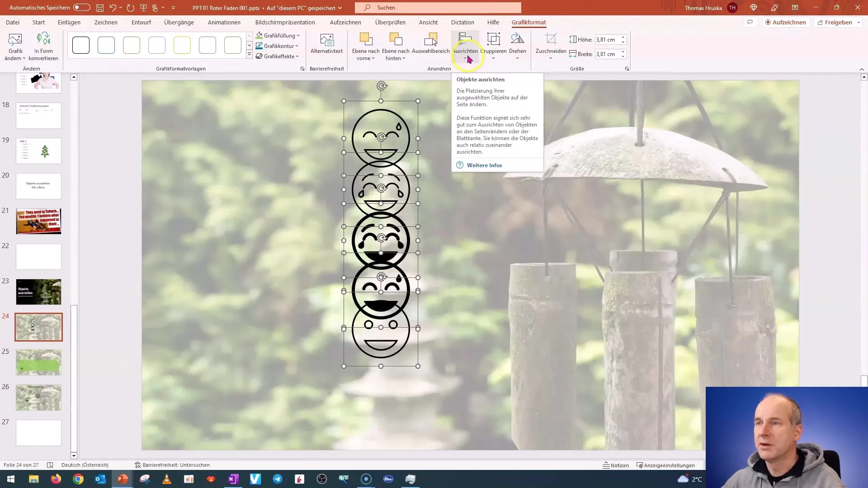
Task: Click Ebene nach vorne button
Action: point(366,47)
